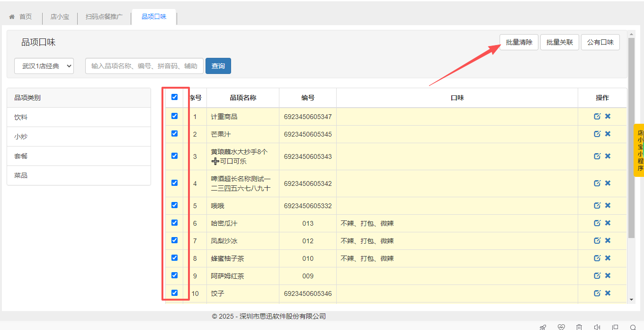Click the edit icon for 计重商品
644x330 pixels.
[597, 116]
